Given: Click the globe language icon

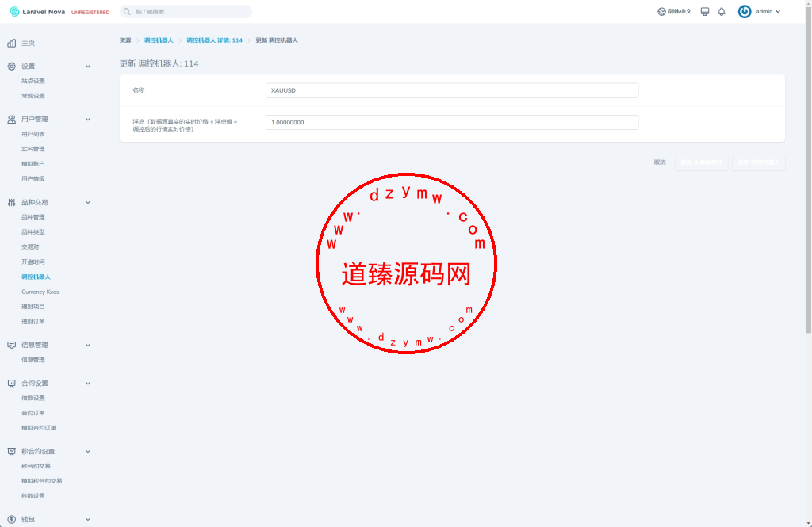Looking at the screenshot, I should click(661, 11).
